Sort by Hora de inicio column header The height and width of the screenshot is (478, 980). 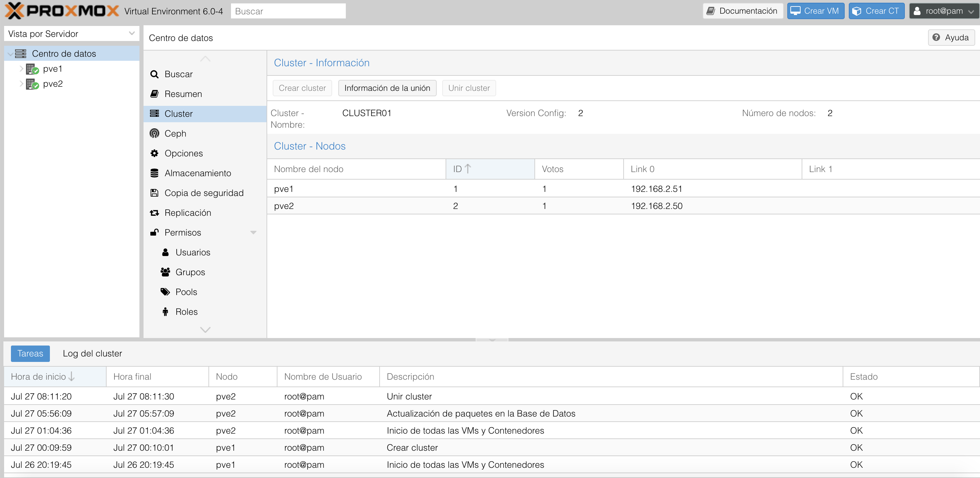coord(38,377)
